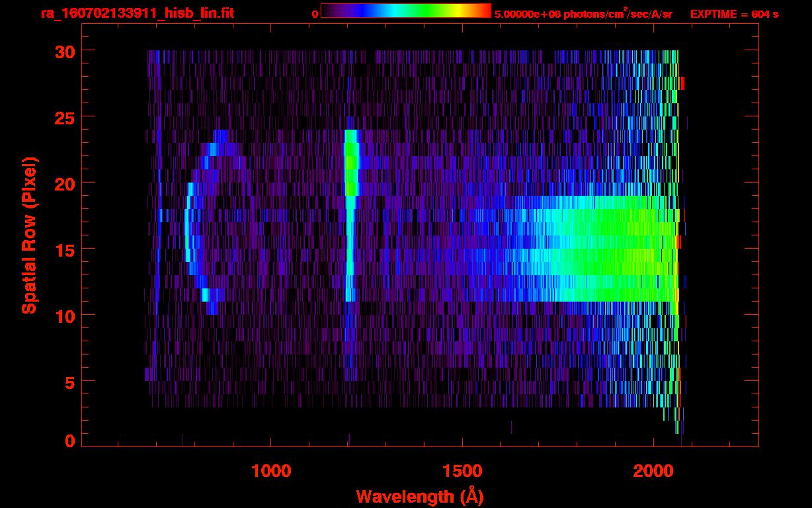Image resolution: width=812 pixels, height=508 pixels.
Task: Select the Spatial Row (Pixel) axis label
Action: 29,235
